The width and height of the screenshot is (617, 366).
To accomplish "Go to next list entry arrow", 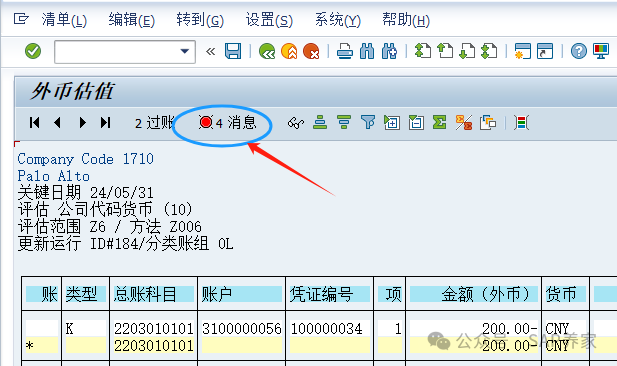I will [x=82, y=123].
